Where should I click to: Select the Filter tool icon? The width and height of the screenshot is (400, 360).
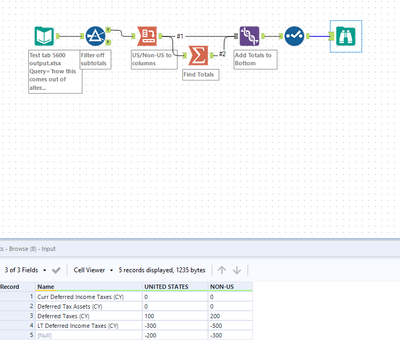95,36
